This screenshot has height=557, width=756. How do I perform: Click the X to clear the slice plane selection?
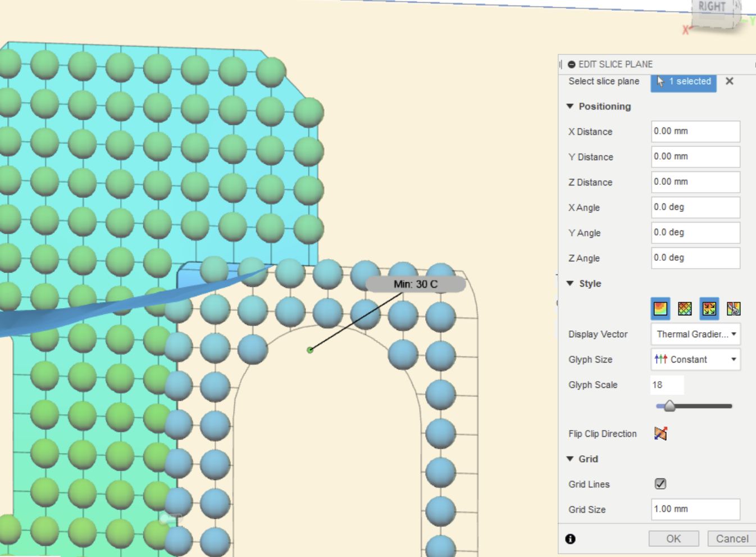point(729,81)
